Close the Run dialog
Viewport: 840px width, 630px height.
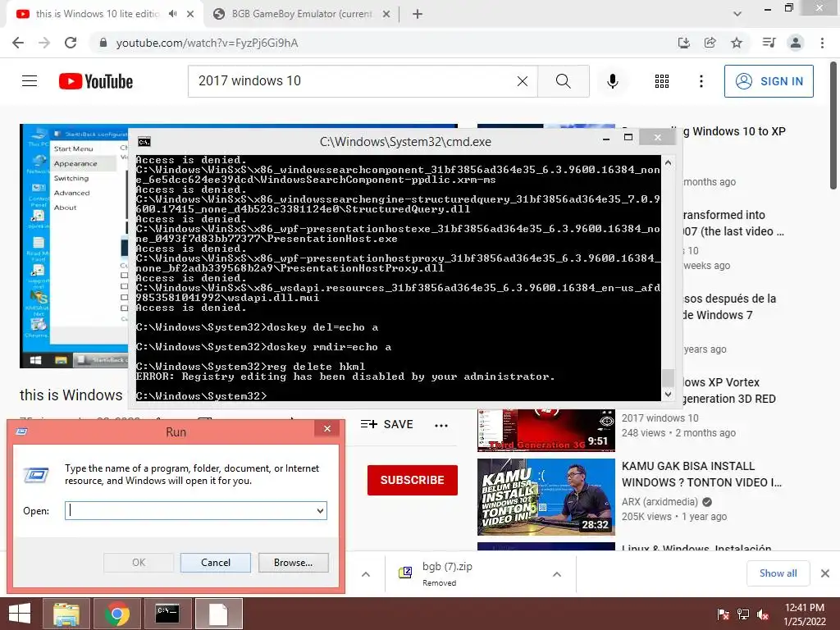coord(327,428)
